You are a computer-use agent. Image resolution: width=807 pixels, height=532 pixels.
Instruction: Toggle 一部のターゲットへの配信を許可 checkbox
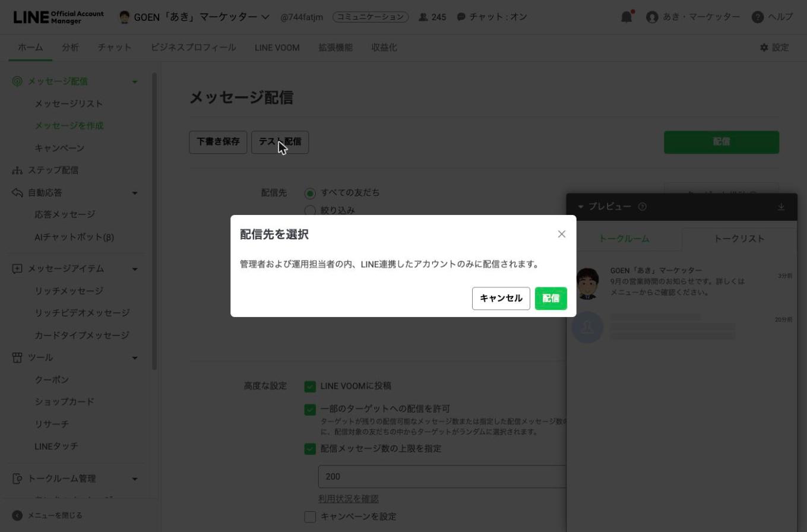(310, 410)
